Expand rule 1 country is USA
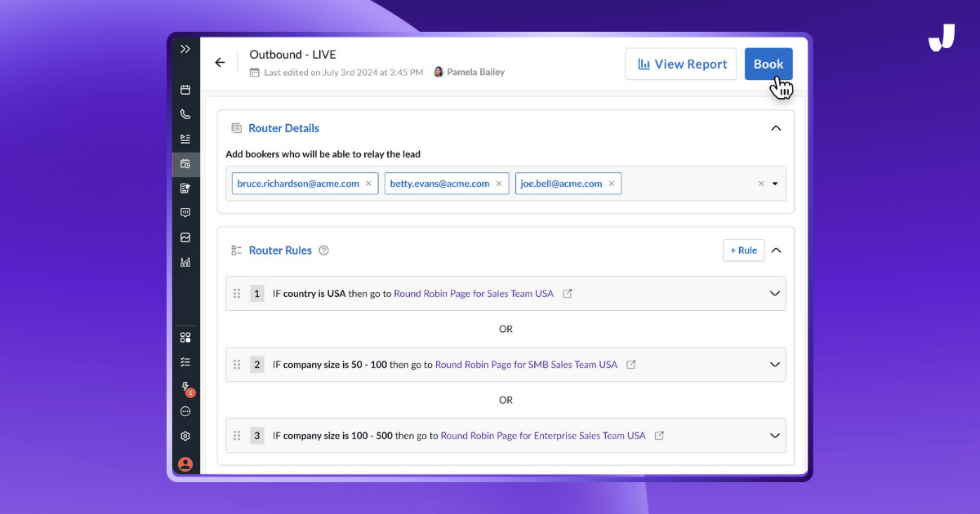The height and width of the screenshot is (514, 980). click(775, 294)
